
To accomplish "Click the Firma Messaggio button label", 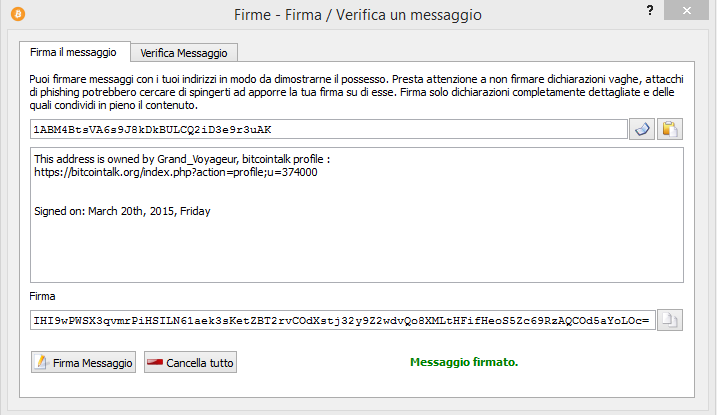I will click(92, 363).
